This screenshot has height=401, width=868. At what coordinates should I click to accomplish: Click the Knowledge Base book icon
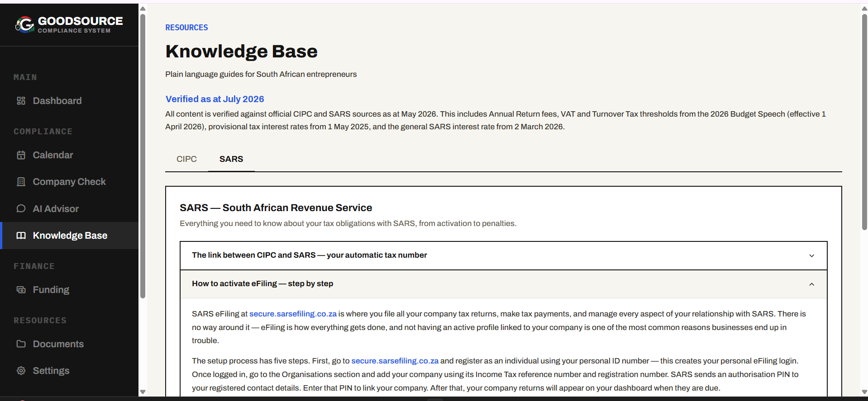(21, 236)
